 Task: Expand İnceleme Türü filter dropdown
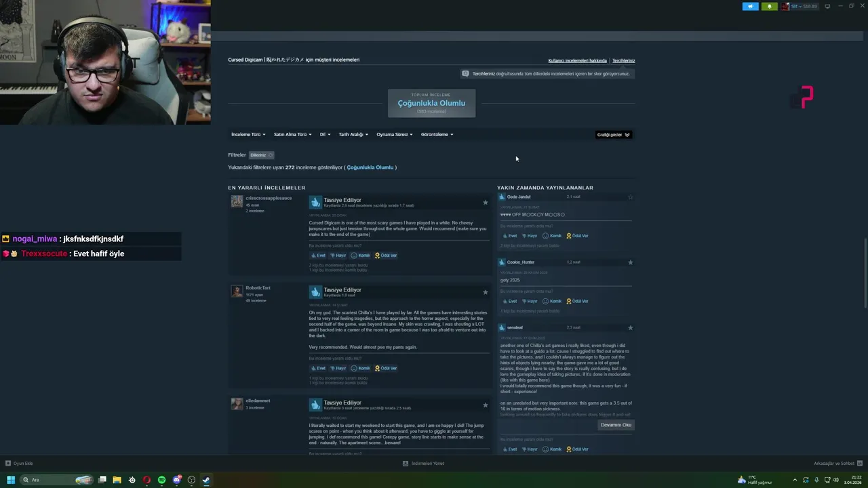(x=248, y=134)
